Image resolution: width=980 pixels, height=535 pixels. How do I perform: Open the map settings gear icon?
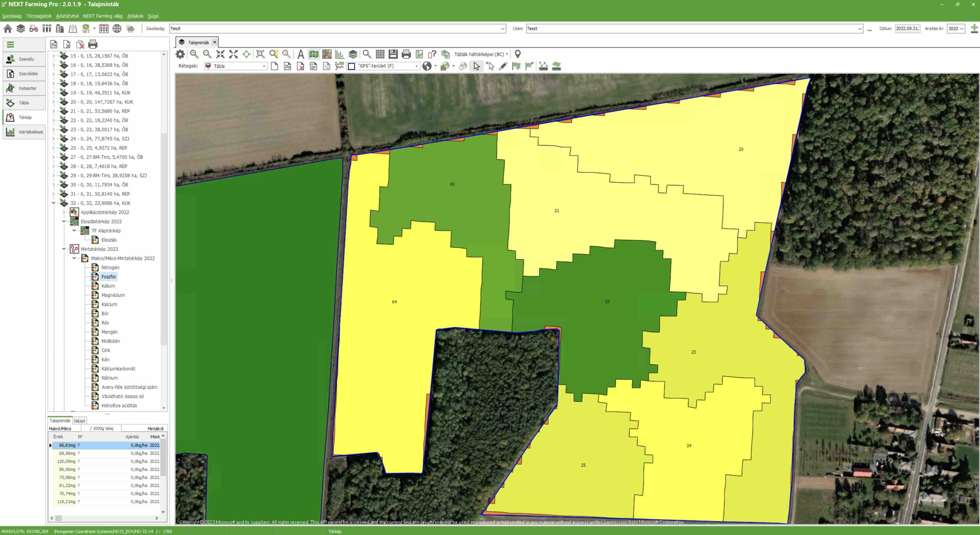[180, 54]
